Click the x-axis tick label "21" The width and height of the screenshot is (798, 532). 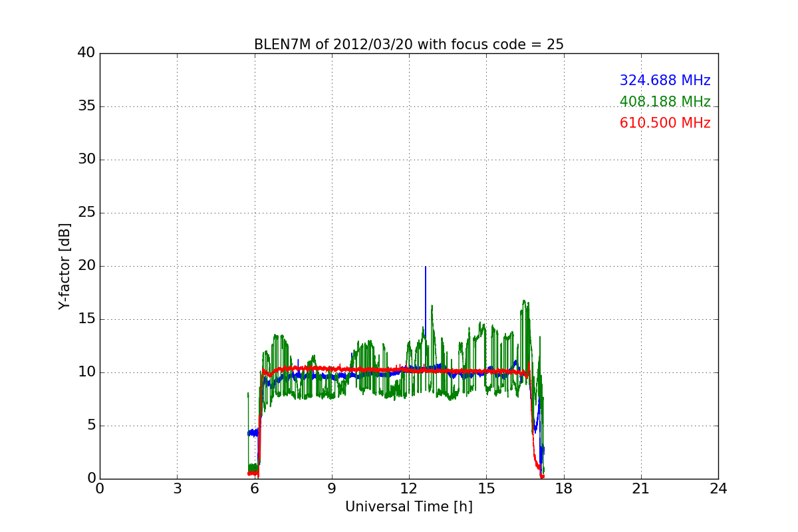(641, 489)
